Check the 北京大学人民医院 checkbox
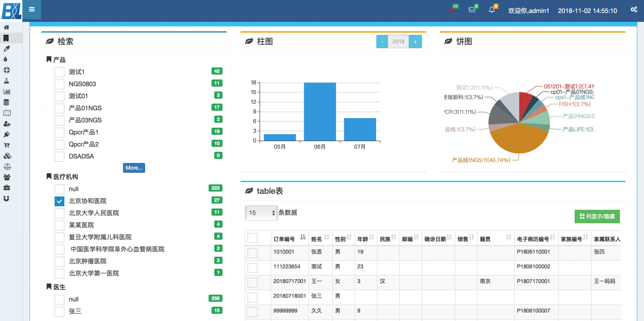This screenshot has height=321, width=644. coord(59,213)
